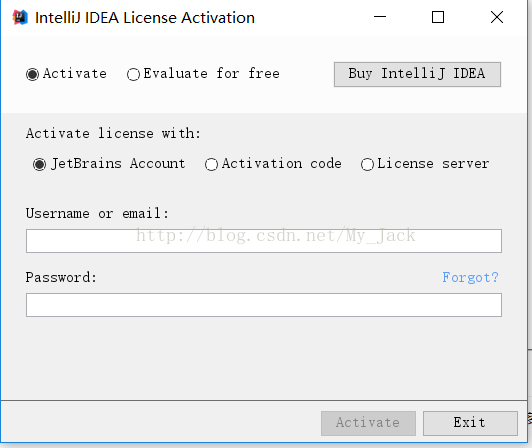532x448 pixels.
Task: Minimize the License Activation window
Action: pyautogui.click(x=380, y=17)
